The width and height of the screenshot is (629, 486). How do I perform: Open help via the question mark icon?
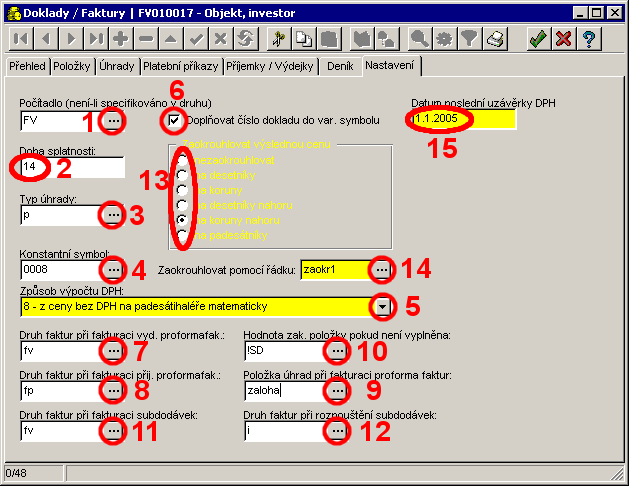(590, 39)
